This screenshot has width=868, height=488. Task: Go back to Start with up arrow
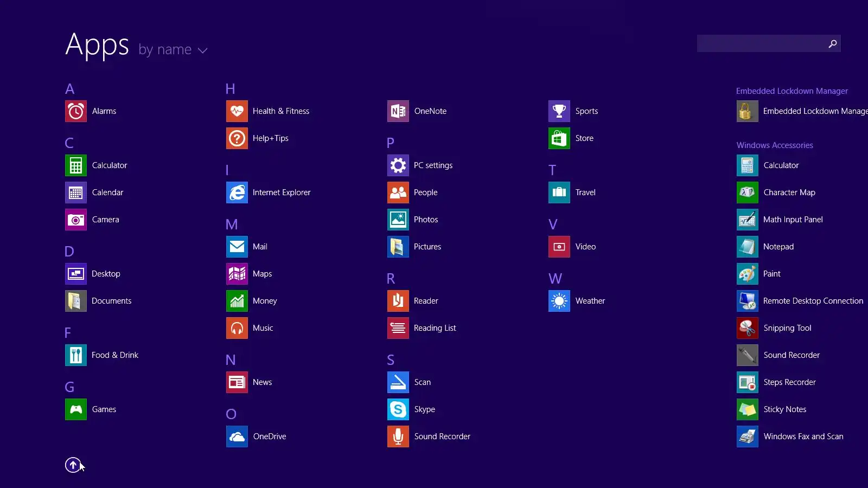[x=73, y=465]
